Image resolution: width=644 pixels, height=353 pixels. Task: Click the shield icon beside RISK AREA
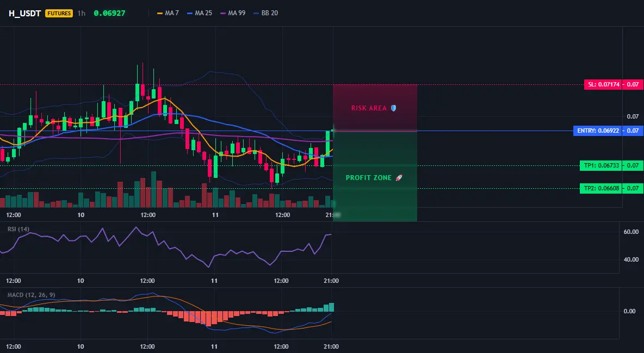(393, 108)
